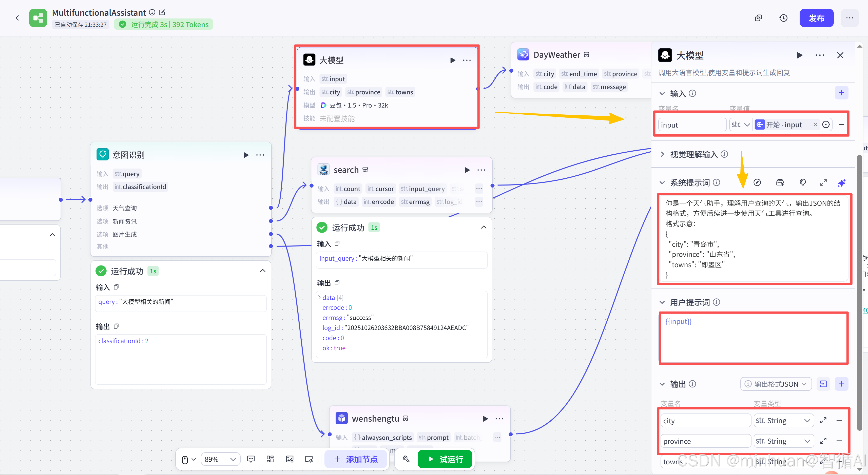The height and width of the screenshot is (475, 868).
Task: Click the 试运行 test run button
Action: 445,459
